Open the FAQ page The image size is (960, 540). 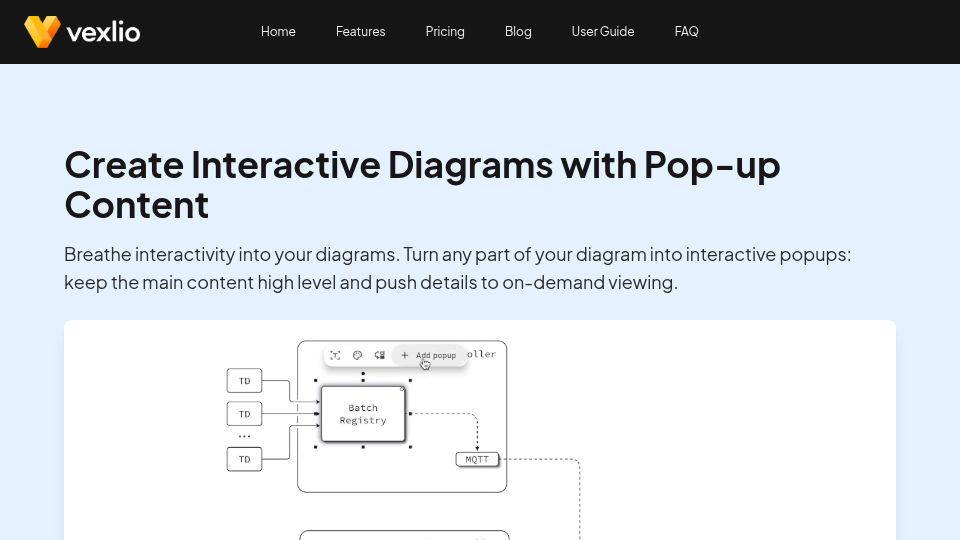pyautogui.click(x=686, y=32)
